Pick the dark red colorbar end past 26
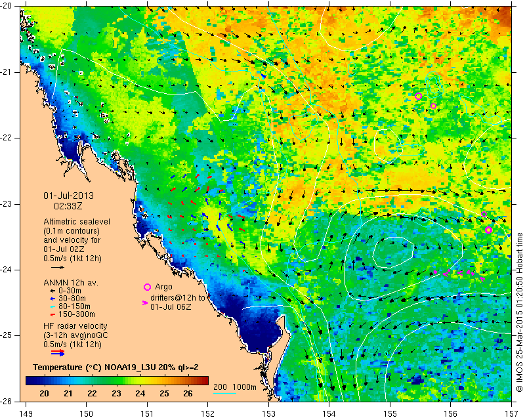This screenshot has width=525, height=420. click(205, 381)
